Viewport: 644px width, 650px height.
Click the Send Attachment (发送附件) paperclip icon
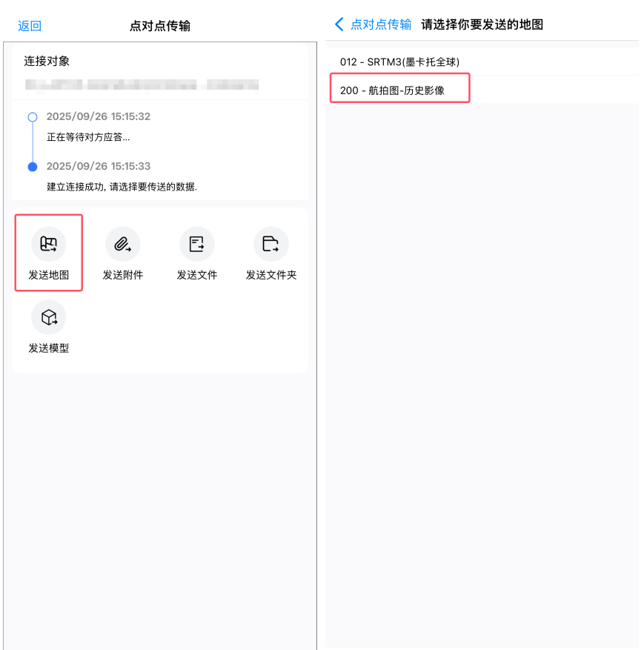point(123,244)
